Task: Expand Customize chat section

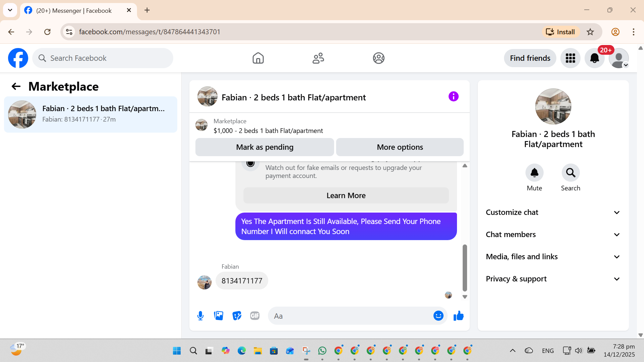Action: (553, 212)
